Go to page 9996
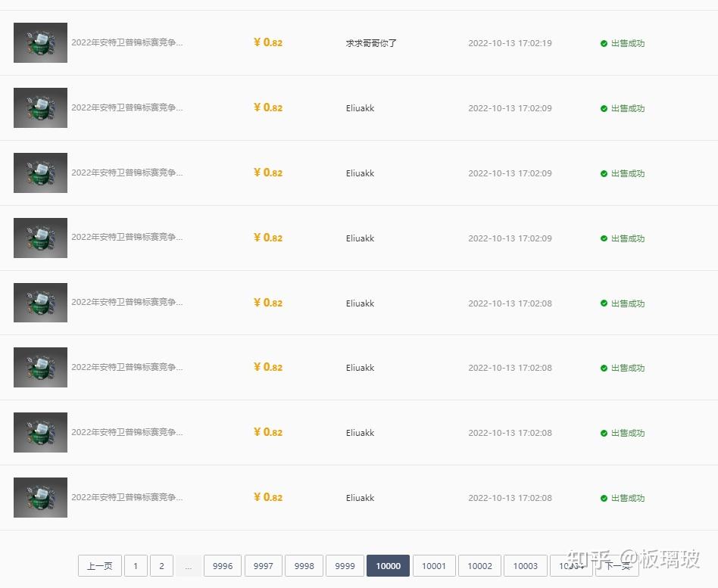This screenshot has height=588, width=718. click(223, 565)
